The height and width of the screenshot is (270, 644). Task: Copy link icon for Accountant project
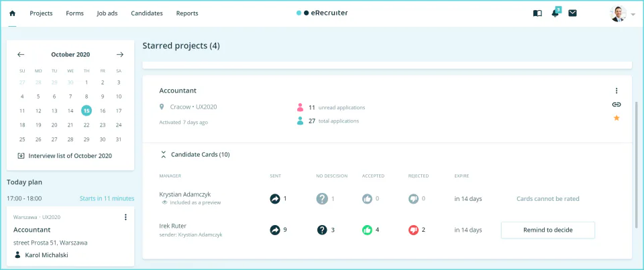(x=616, y=105)
